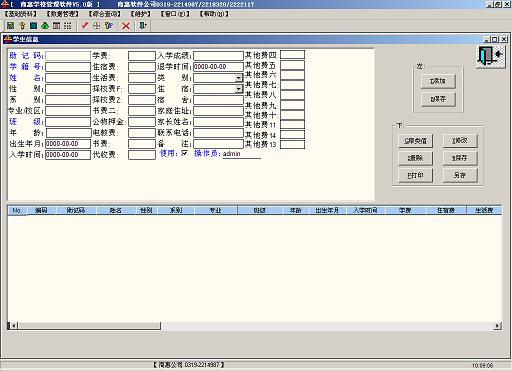Open the 账务管理 menu

62,14
